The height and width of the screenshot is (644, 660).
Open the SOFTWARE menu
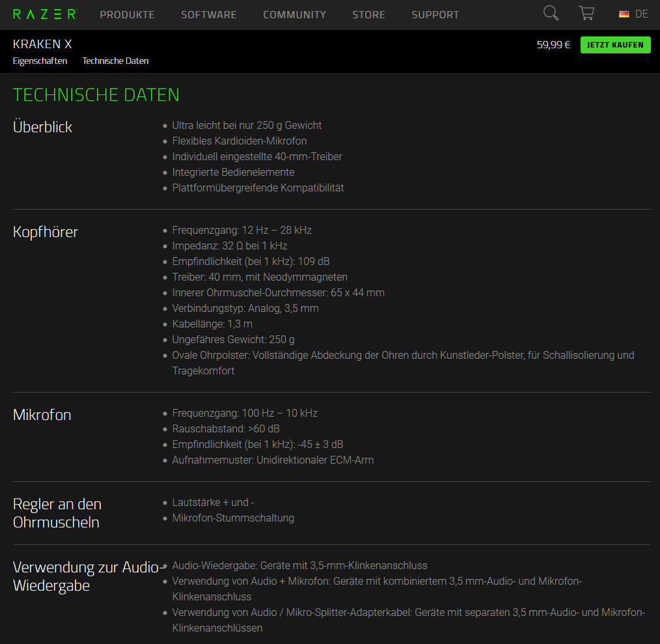209,15
